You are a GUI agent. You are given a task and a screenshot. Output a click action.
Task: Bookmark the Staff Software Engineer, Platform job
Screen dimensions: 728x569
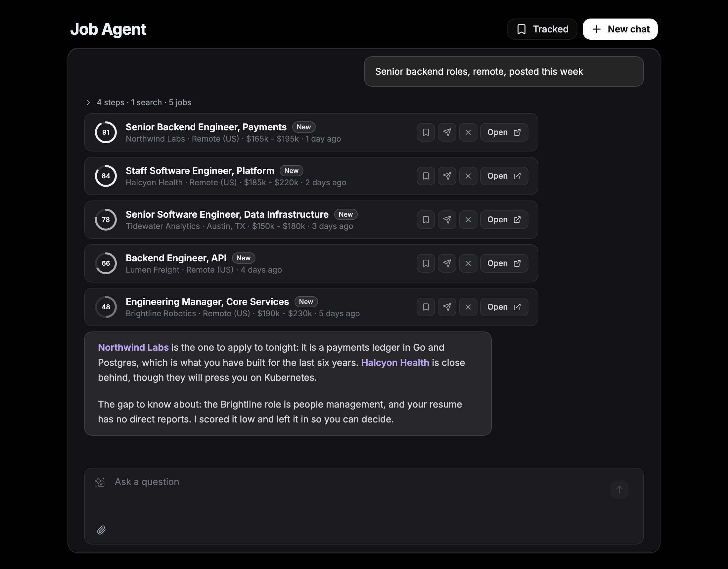pyautogui.click(x=426, y=176)
